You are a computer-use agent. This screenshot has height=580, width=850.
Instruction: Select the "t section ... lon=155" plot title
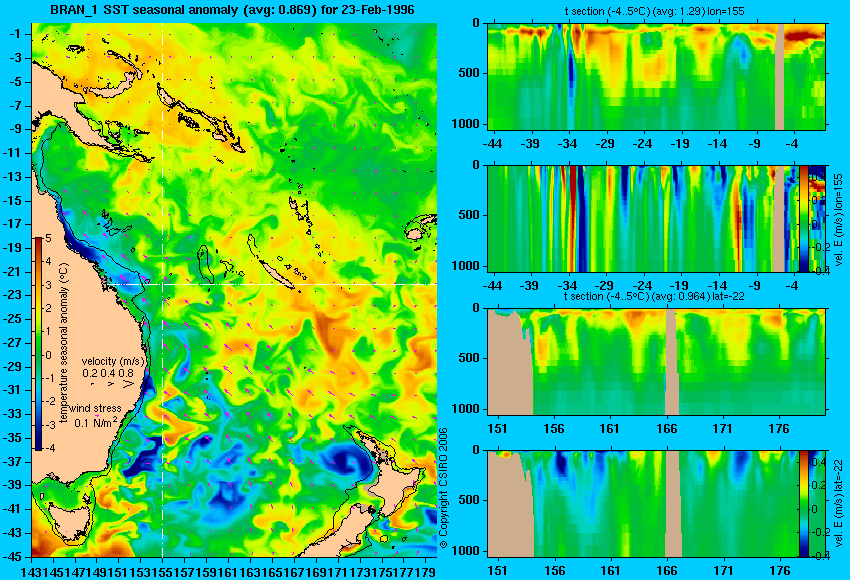(x=653, y=11)
